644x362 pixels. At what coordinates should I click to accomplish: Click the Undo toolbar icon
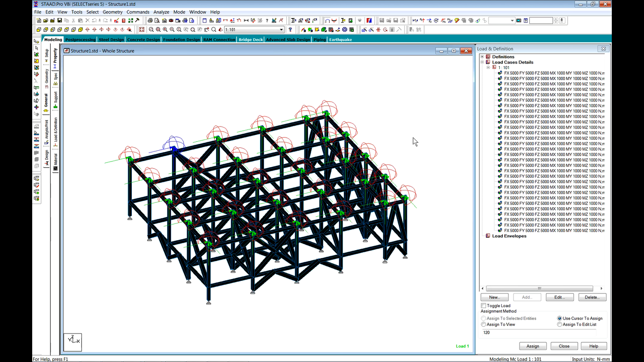coord(94,21)
